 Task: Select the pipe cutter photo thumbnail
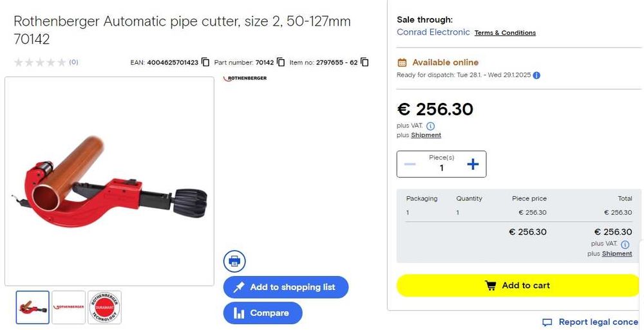pyautogui.click(x=32, y=307)
